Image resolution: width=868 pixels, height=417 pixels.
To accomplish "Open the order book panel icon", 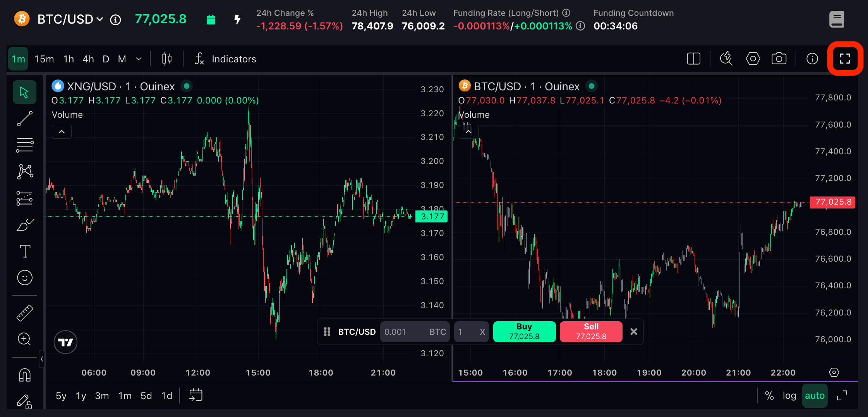I will tap(837, 19).
